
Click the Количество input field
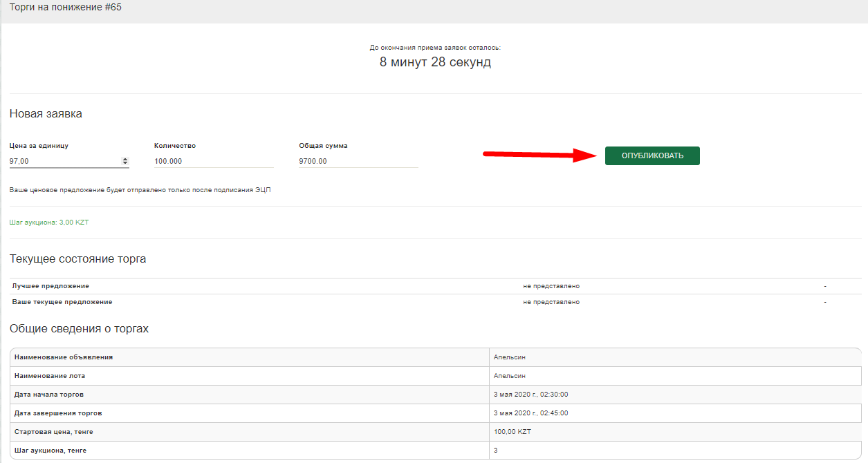(x=213, y=161)
